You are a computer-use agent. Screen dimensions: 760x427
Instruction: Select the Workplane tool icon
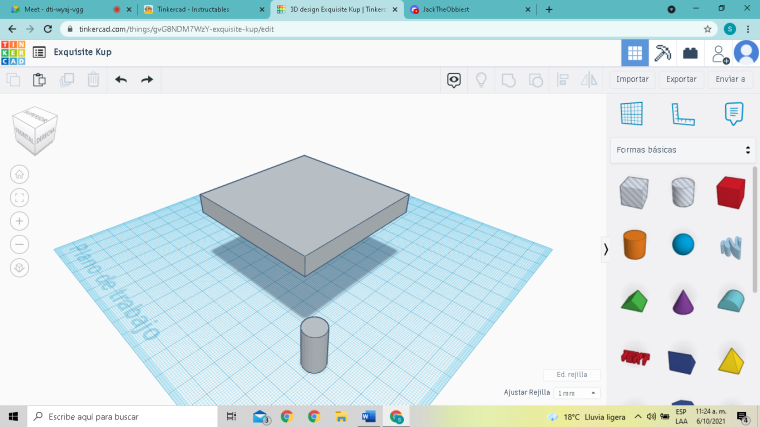[x=631, y=114]
